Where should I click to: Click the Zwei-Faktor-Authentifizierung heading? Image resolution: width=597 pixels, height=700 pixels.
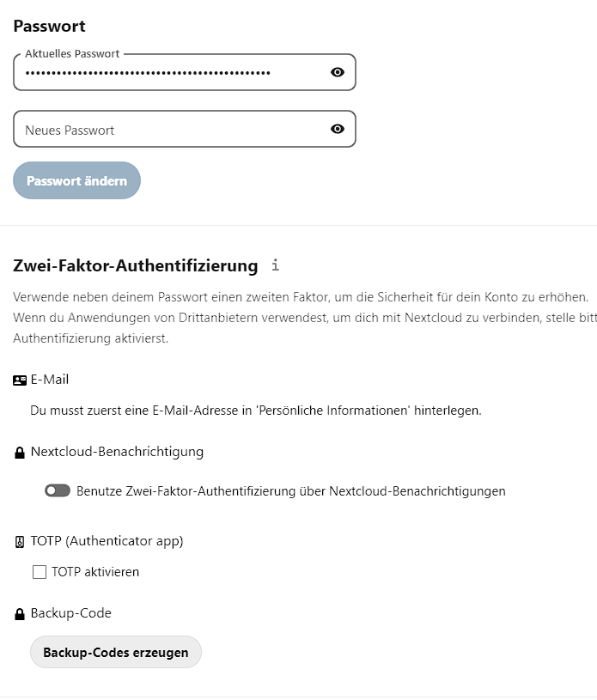point(136,265)
